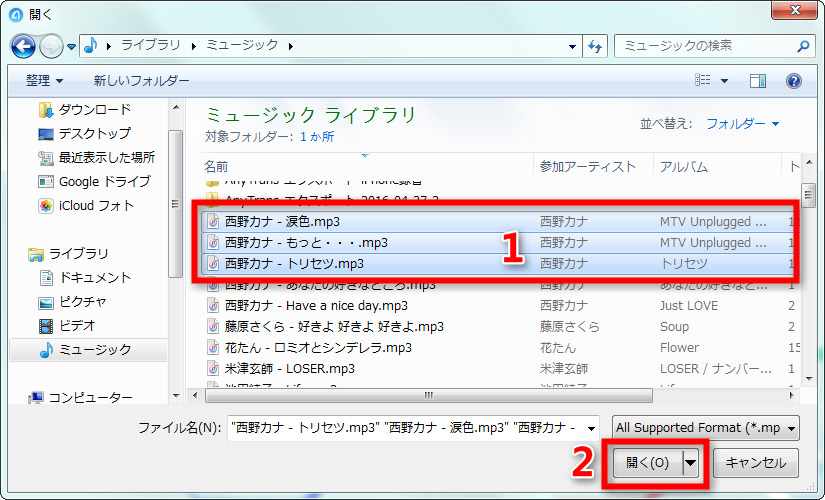The image size is (825, 500).
Task: Go back with the blue arrow button
Action: (x=23, y=46)
